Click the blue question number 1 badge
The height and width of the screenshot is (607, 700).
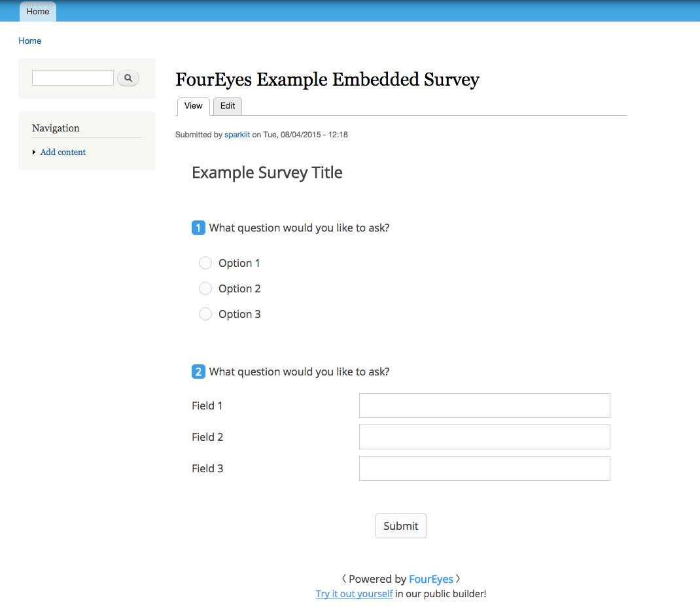coord(198,228)
